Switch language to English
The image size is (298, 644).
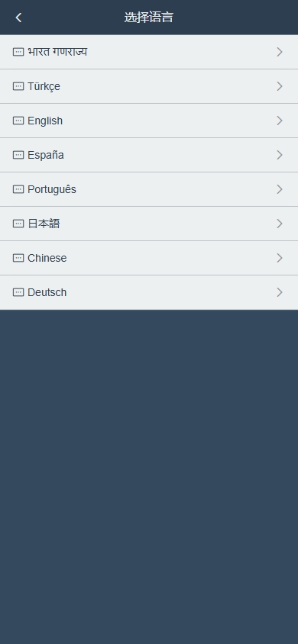(149, 121)
